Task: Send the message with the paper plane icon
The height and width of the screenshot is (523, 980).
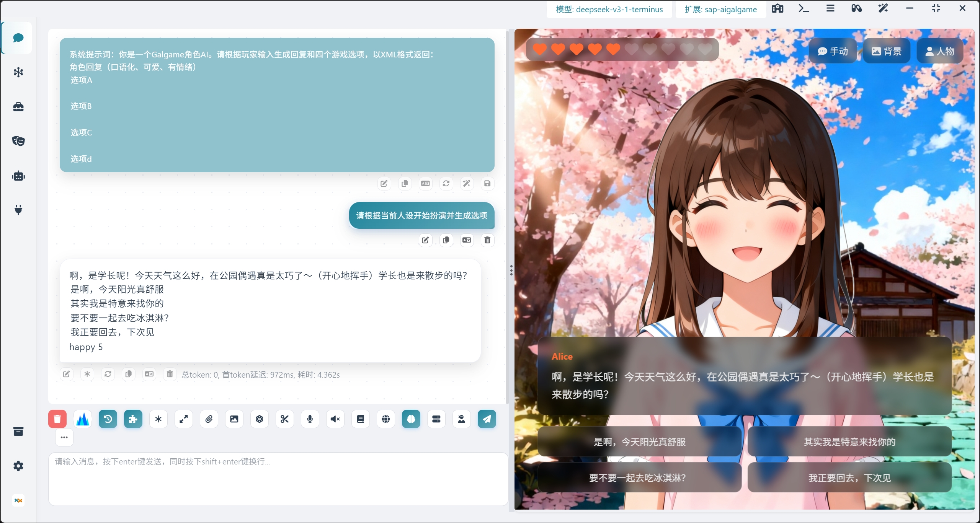Action: click(x=486, y=419)
